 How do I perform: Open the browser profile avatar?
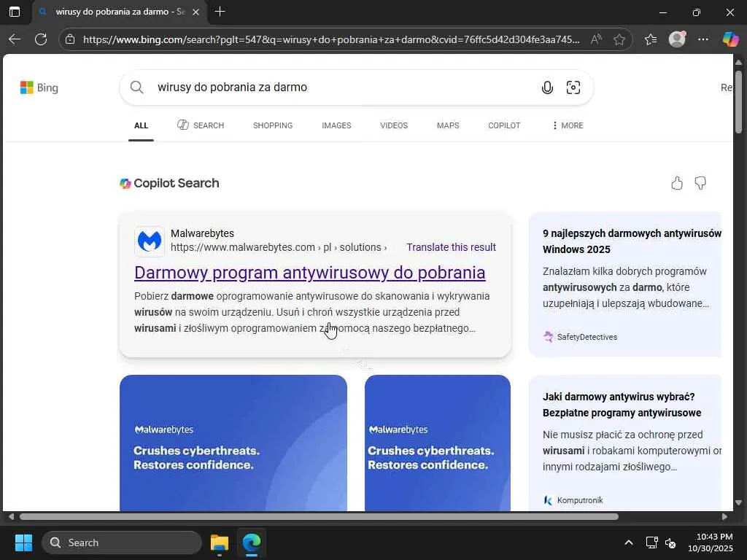coord(677,39)
